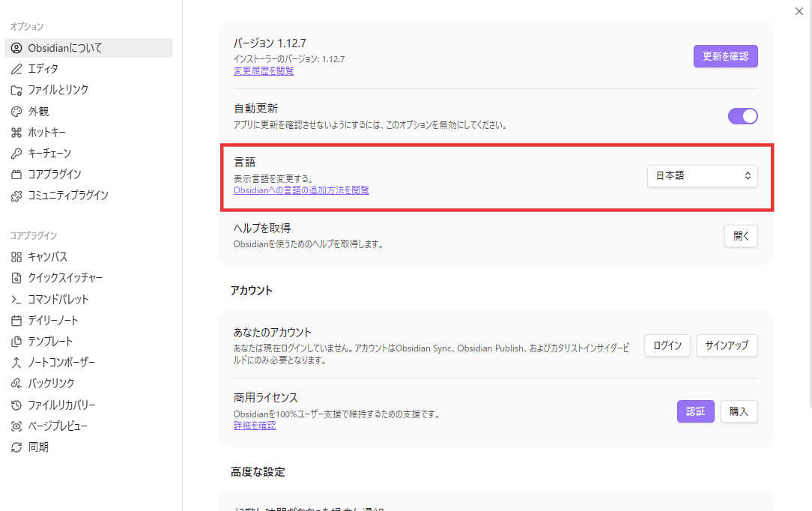Click the ファイルとリンク folder icon
Screen dimensions: 812x511
click(16, 90)
